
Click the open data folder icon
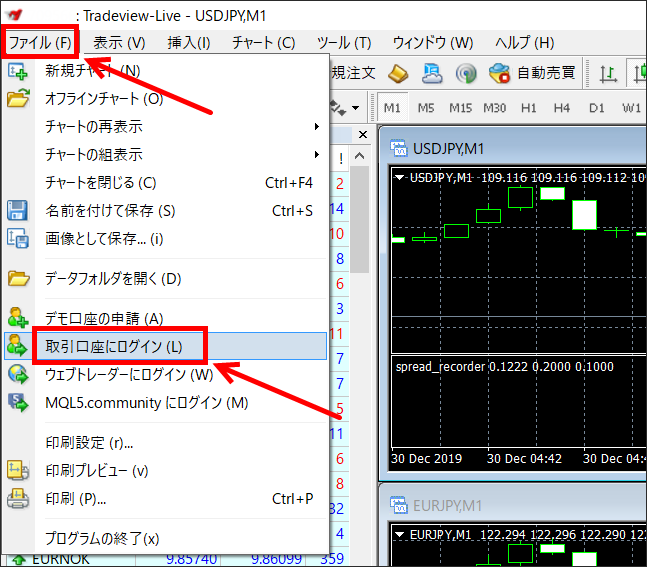coord(18,279)
